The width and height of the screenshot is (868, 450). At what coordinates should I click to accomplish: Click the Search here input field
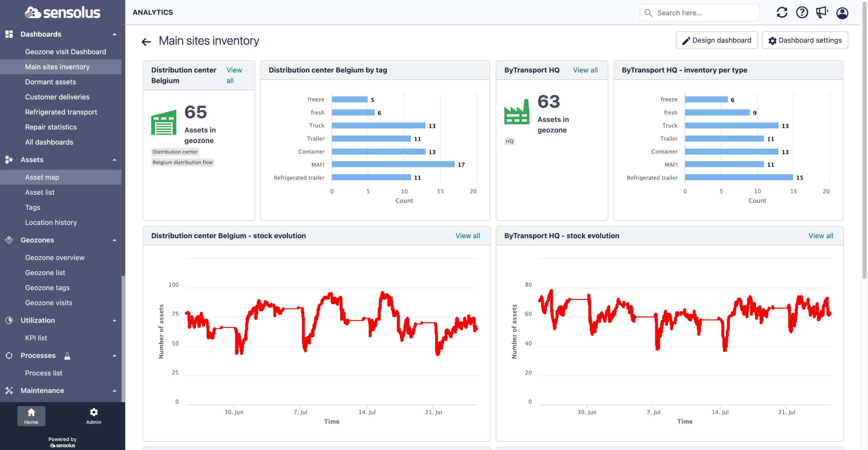point(699,13)
